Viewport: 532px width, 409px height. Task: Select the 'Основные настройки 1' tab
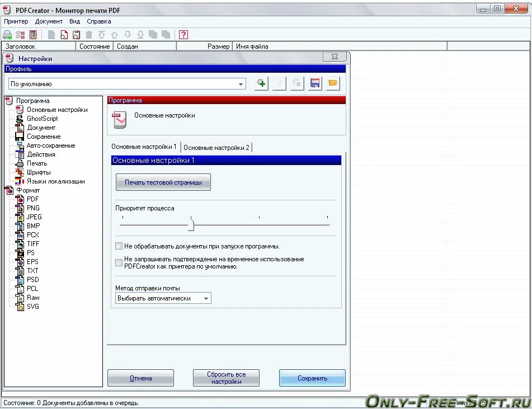point(144,147)
